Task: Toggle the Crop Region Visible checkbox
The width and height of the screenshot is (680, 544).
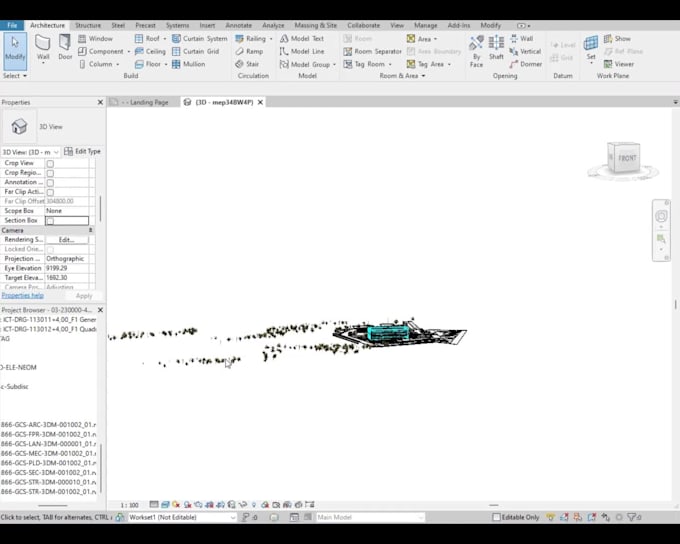Action: [x=50, y=173]
